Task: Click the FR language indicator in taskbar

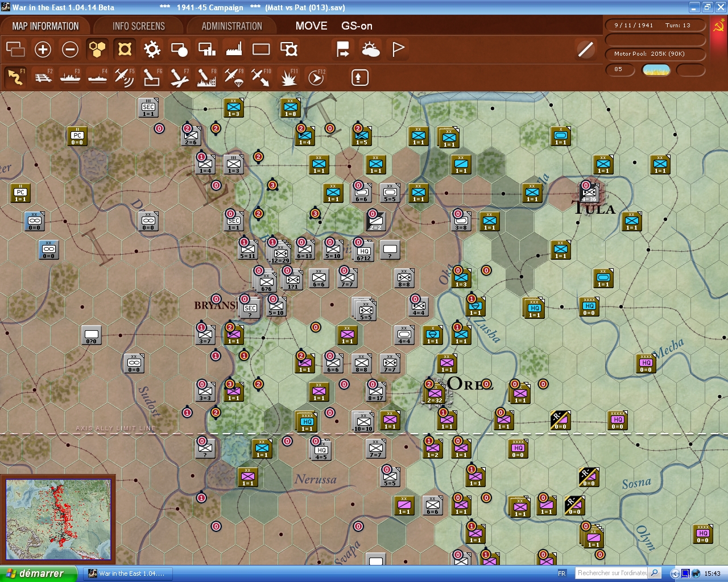Action: coord(562,573)
